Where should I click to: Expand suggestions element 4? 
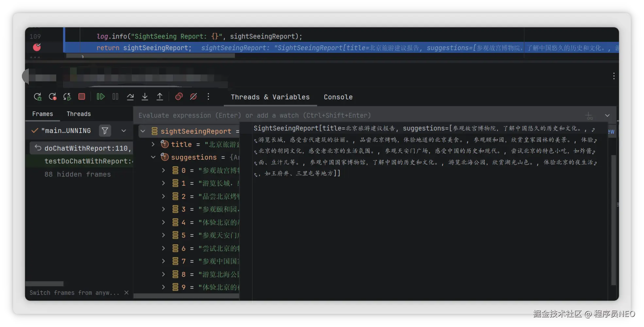(x=163, y=222)
